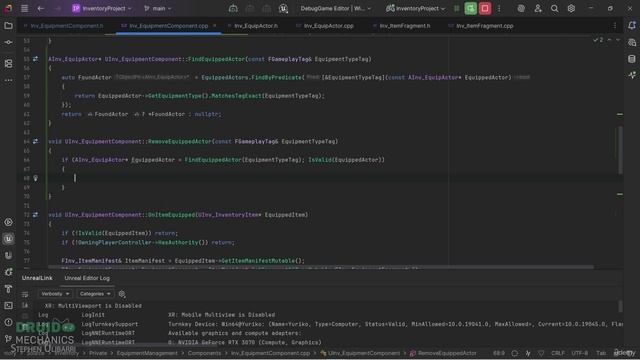Open Search Everywhere magnifier
This screenshot has height=360, width=640.
554,8
